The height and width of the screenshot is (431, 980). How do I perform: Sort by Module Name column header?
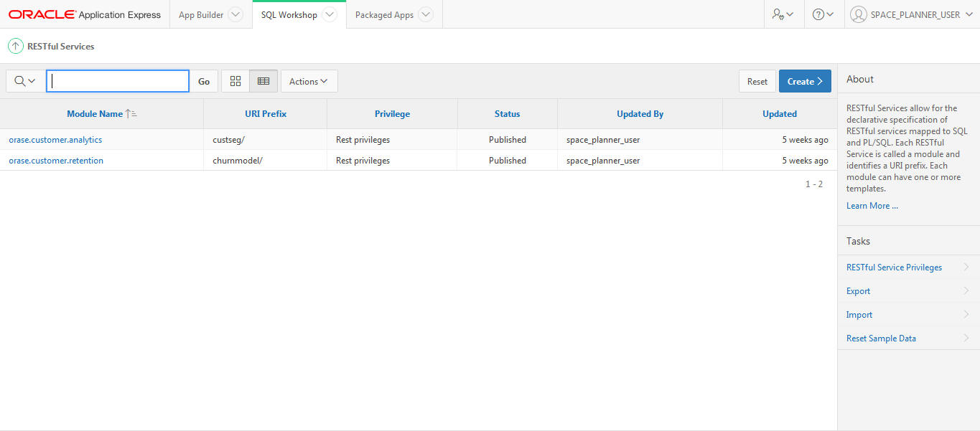(x=95, y=113)
